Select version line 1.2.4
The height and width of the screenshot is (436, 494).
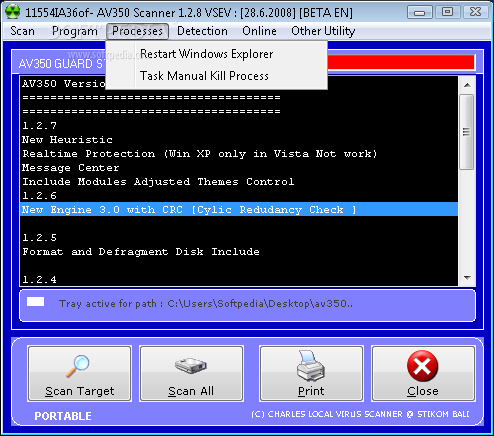point(239,279)
